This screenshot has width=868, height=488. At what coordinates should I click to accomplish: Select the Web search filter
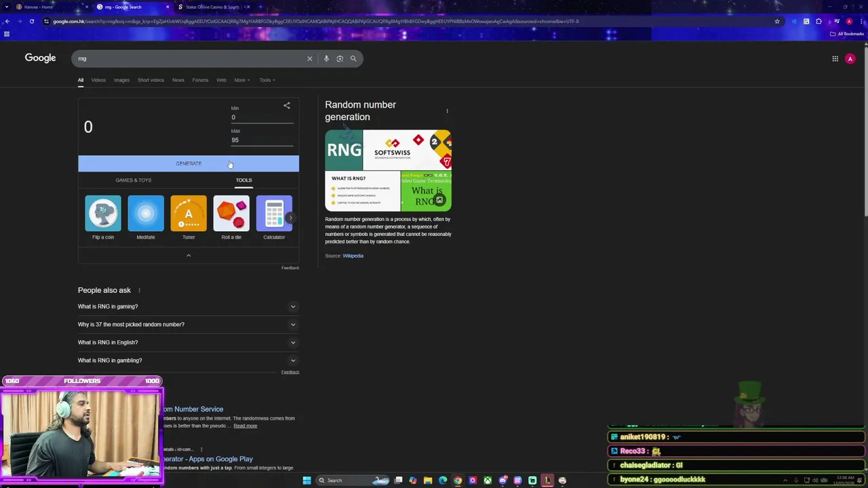click(x=221, y=80)
